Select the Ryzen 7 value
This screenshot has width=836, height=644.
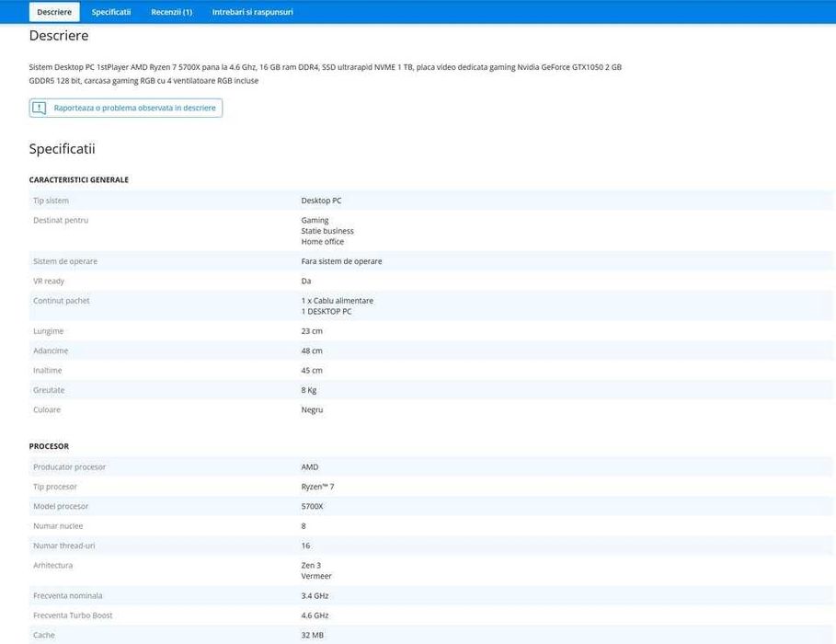pos(318,487)
